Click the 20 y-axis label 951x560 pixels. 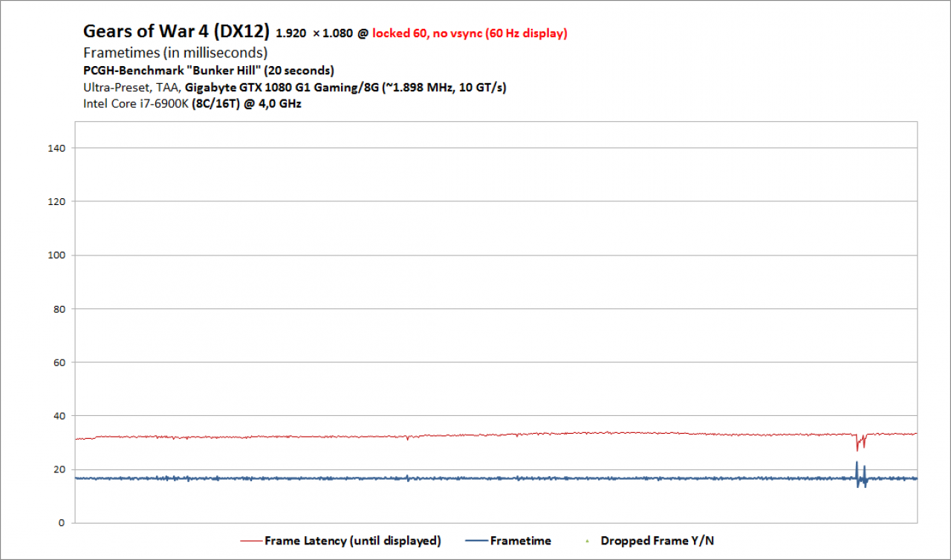tap(59, 469)
